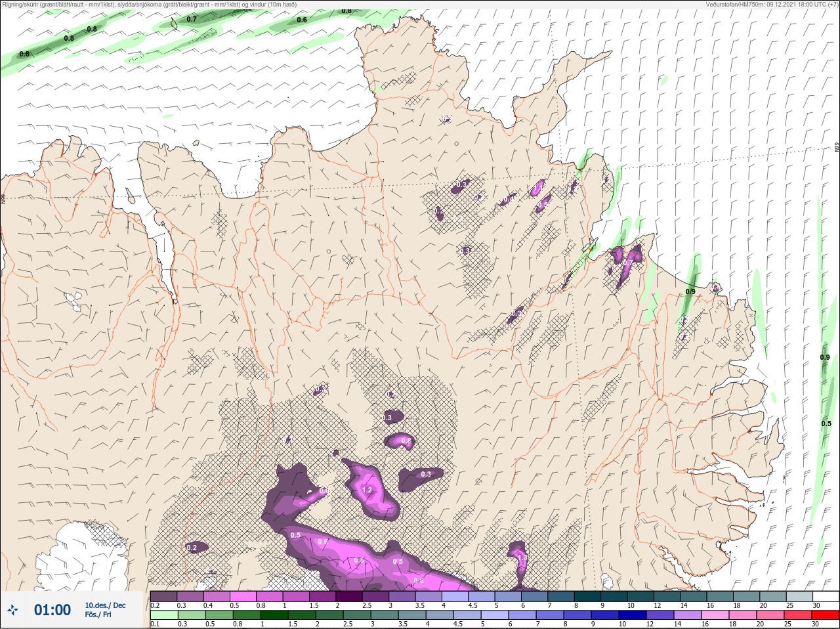Pick the dark green 1–1.5 rain legend swatch
This screenshot has height=629, width=840.
point(274,615)
